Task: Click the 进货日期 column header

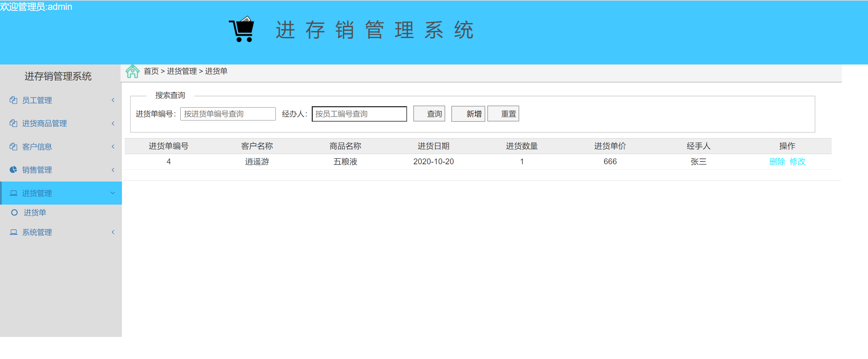Action: pyautogui.click(x=433, y=146)
